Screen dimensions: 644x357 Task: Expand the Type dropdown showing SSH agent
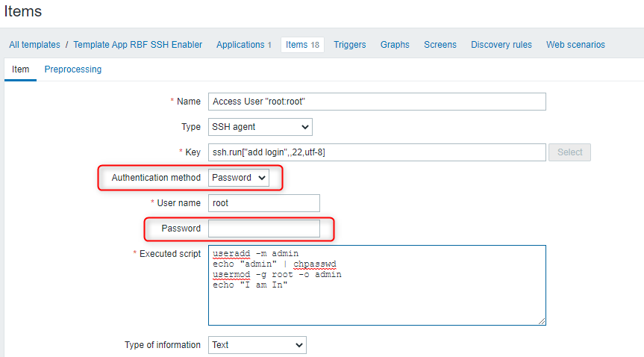pos(260,127)
